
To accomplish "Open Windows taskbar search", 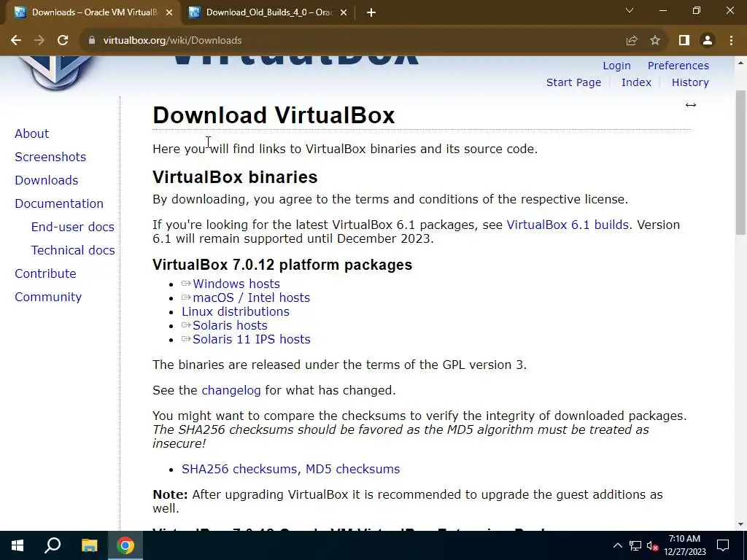I will pos(53,545).
